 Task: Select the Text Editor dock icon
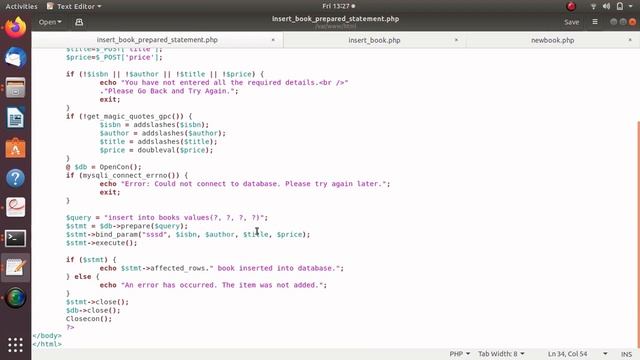click(x=16, y=268)
